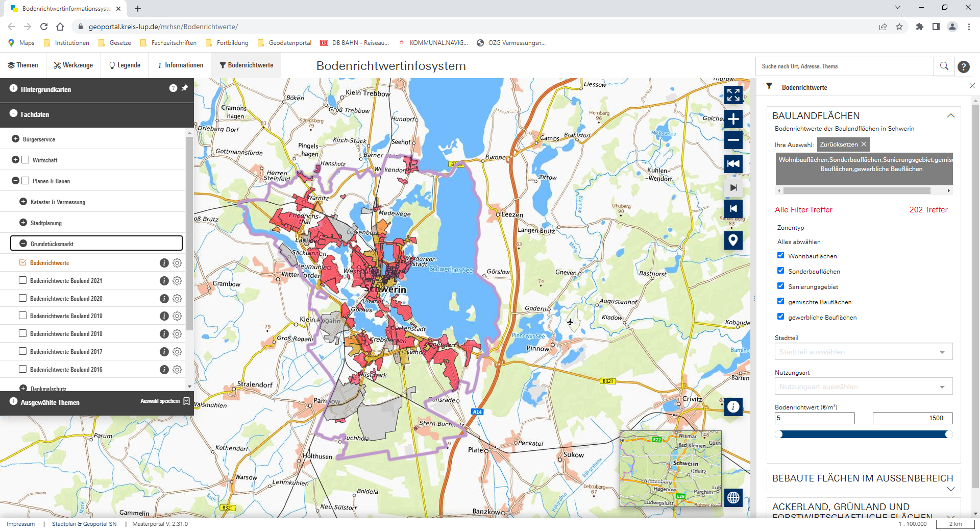Open the Legende menu item
Image resolution: width=980 pixels, height=531 pixels.
click(x=125, y=65)
